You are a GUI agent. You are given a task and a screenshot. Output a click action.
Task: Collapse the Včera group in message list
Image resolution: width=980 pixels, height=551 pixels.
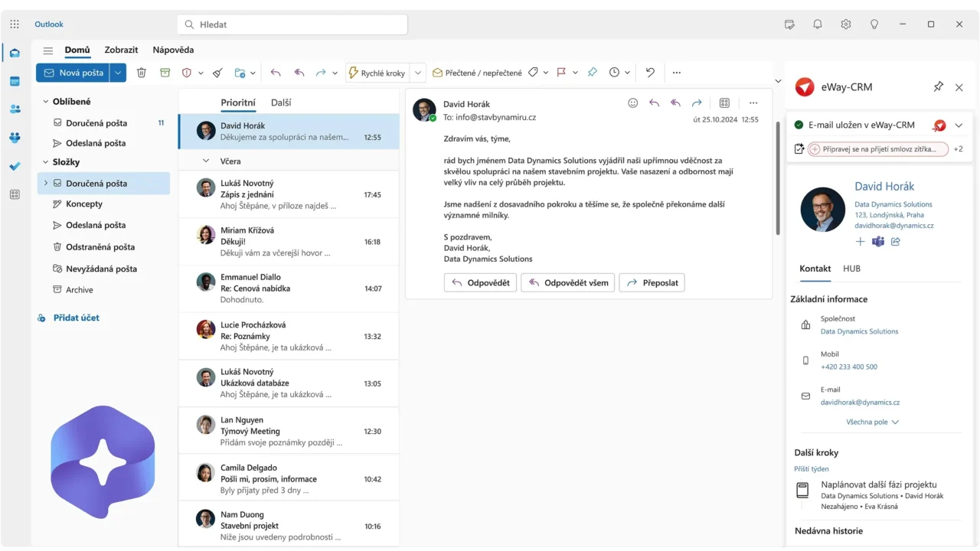206,161
